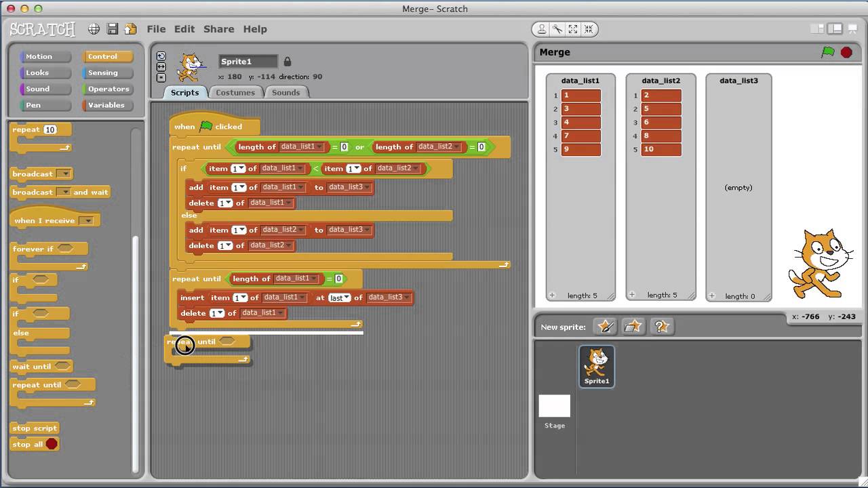
Task: Select the Control block category
Action: [x=107, y=56]
